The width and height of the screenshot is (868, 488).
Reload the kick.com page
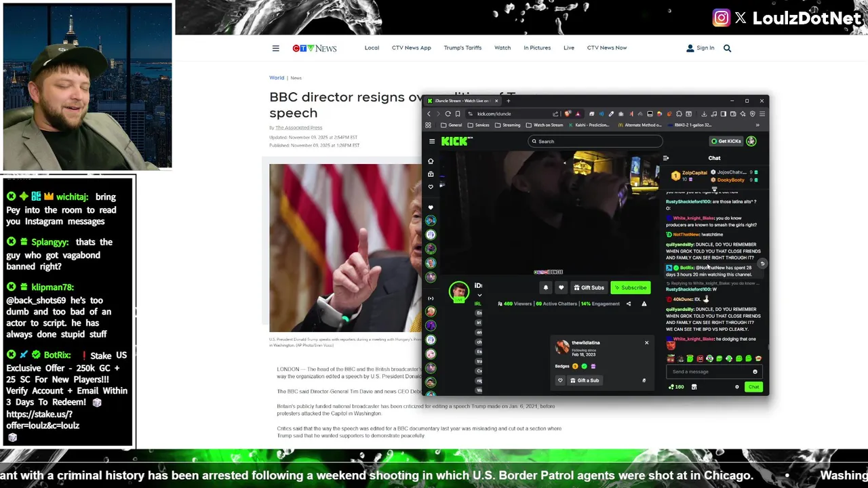pos(448,114)
